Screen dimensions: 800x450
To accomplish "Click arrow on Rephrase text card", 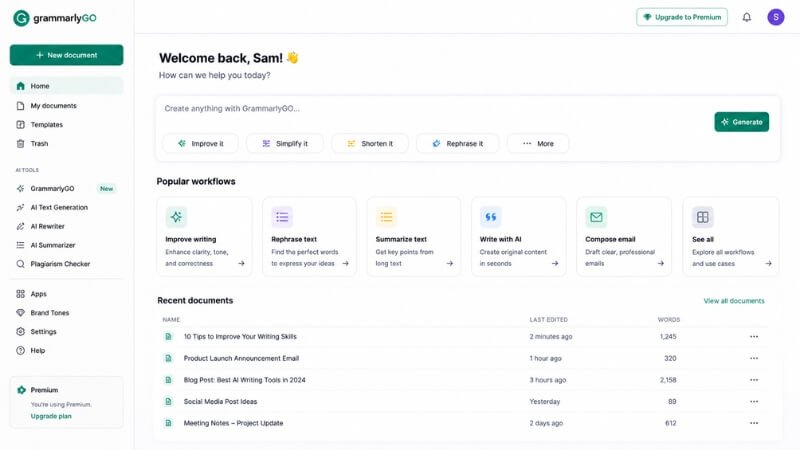I will point(345,263).
